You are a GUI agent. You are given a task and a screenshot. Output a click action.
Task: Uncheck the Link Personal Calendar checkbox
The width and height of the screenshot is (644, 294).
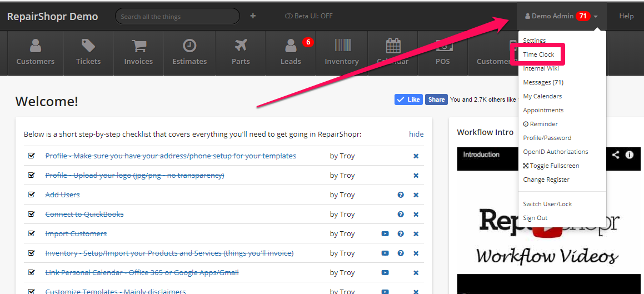(x=31, y=272)
